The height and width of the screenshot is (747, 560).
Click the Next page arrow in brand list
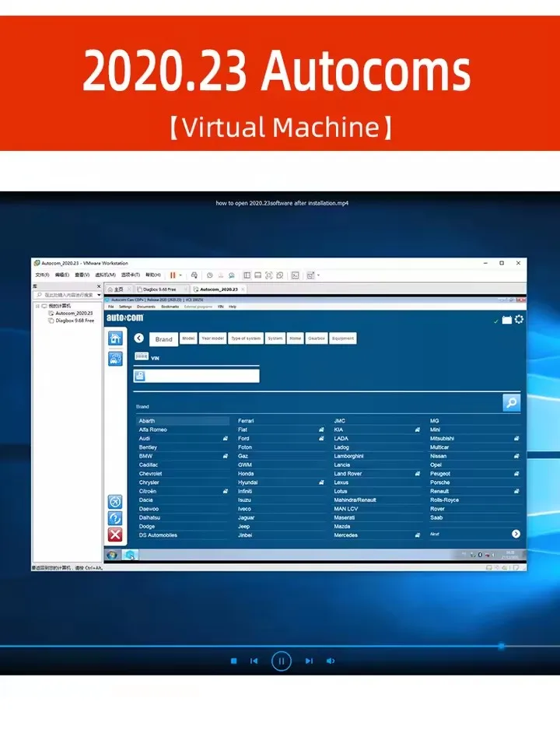pyautogui.click(x=516, y=534)
